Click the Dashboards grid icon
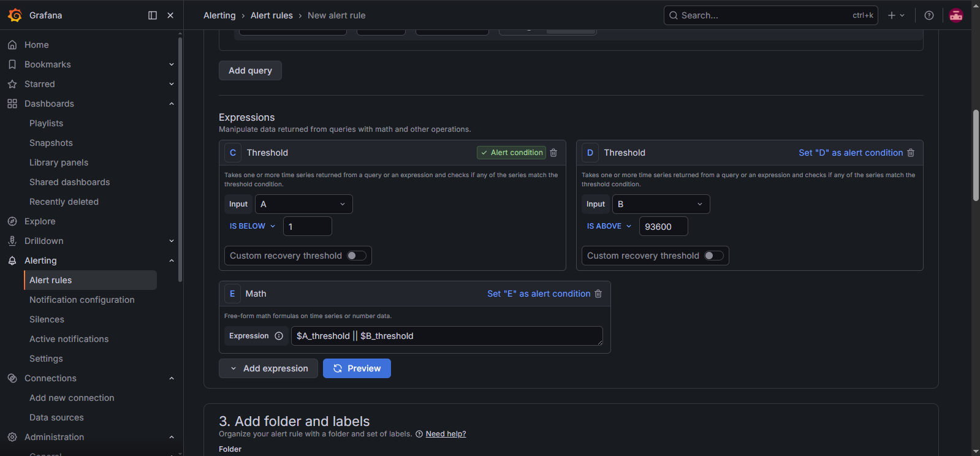 click(12, 104)
